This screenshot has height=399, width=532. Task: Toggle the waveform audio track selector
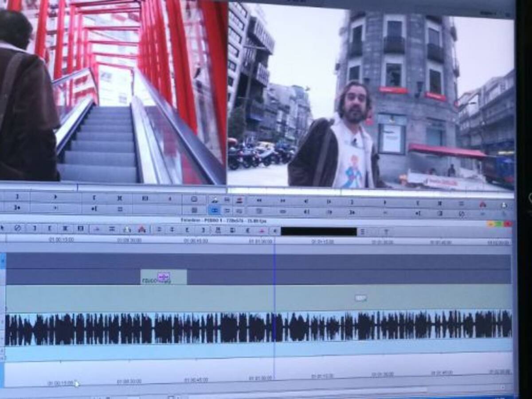click(3, 328)
